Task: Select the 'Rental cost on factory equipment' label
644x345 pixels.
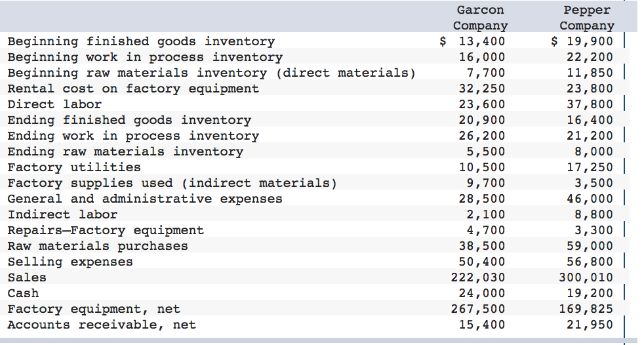Action: tap(133, 89)
